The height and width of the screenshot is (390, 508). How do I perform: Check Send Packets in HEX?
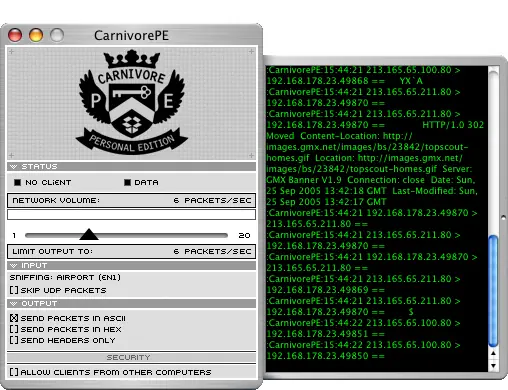[14, 329]
